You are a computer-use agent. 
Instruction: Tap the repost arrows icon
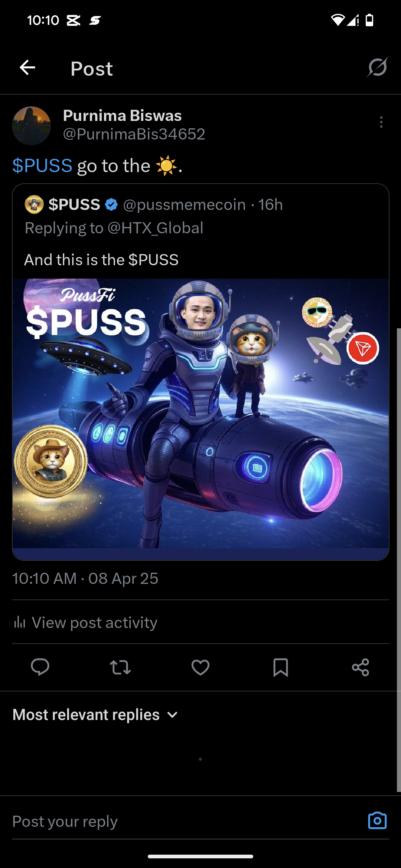click(120, 667)
